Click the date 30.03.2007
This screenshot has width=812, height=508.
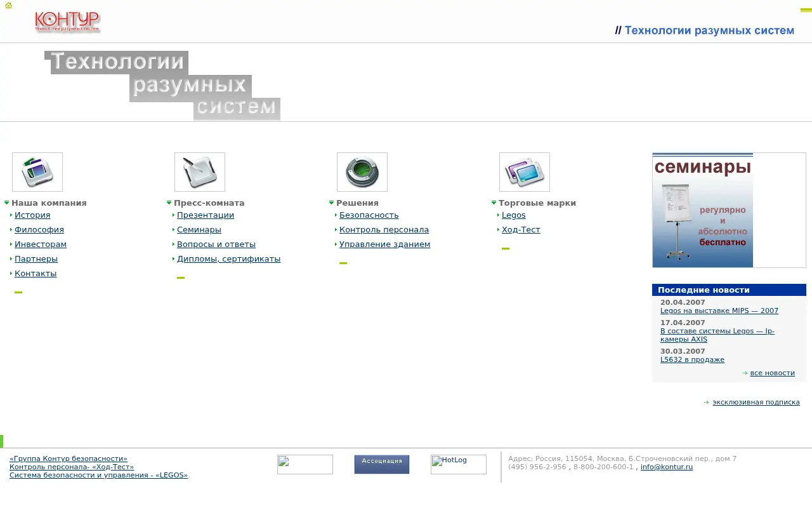coord(683,352)
